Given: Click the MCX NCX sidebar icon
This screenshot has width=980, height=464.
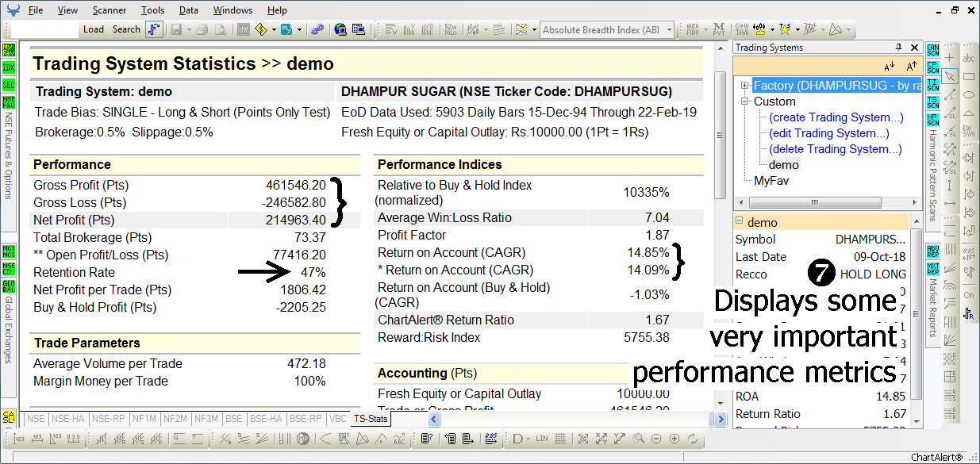Looking at the screenshot, I should tap(9, 252).
